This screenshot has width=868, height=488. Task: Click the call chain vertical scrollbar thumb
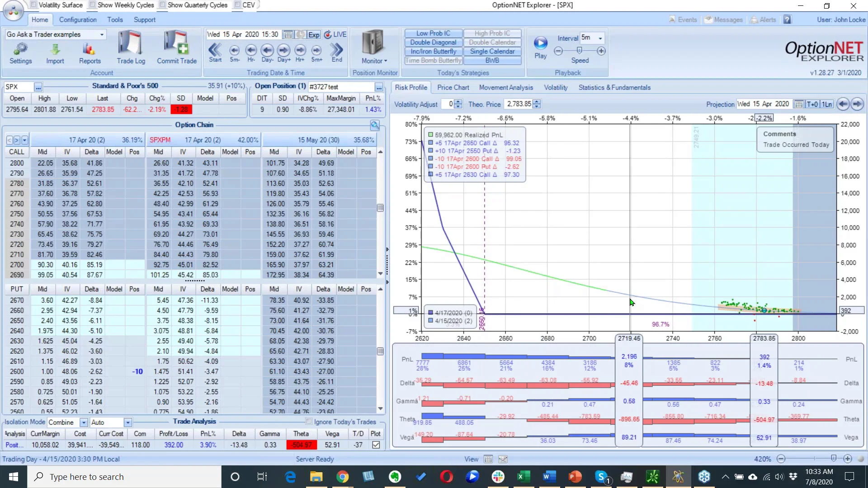(380, 208)
